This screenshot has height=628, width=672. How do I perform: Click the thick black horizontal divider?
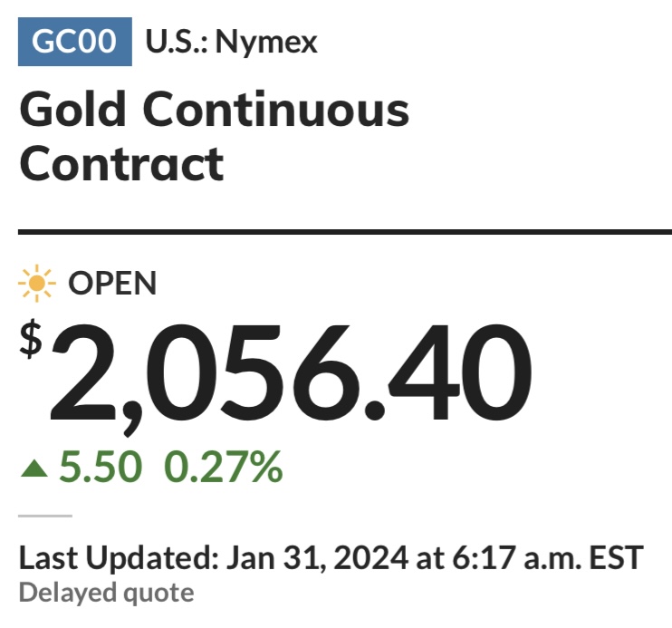click(x=345, y=232)
